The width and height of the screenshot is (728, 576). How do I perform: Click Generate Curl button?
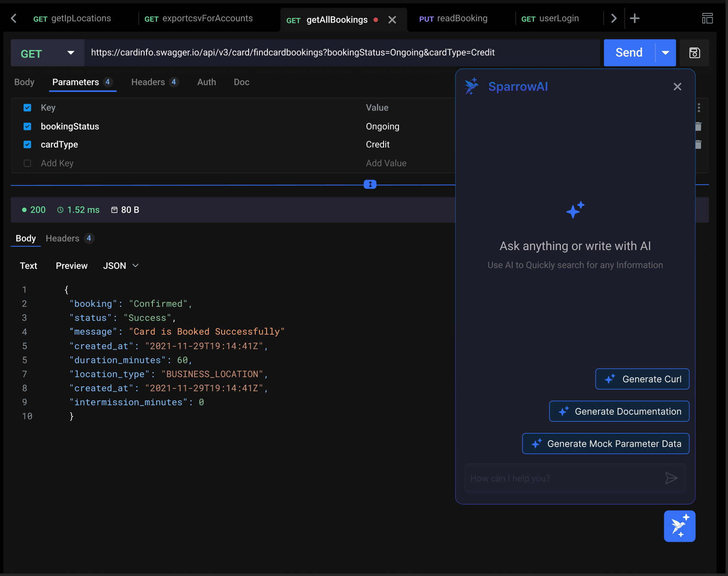click(x=642, y=379)
